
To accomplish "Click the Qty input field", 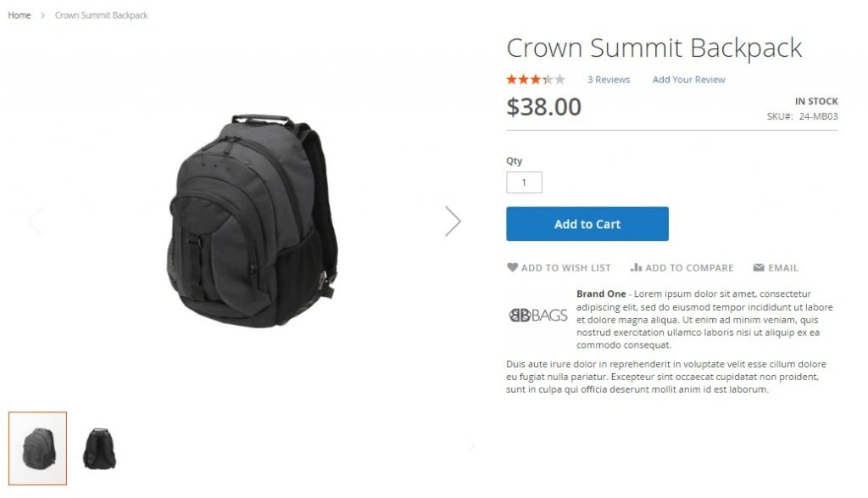I will coord(524,182).
